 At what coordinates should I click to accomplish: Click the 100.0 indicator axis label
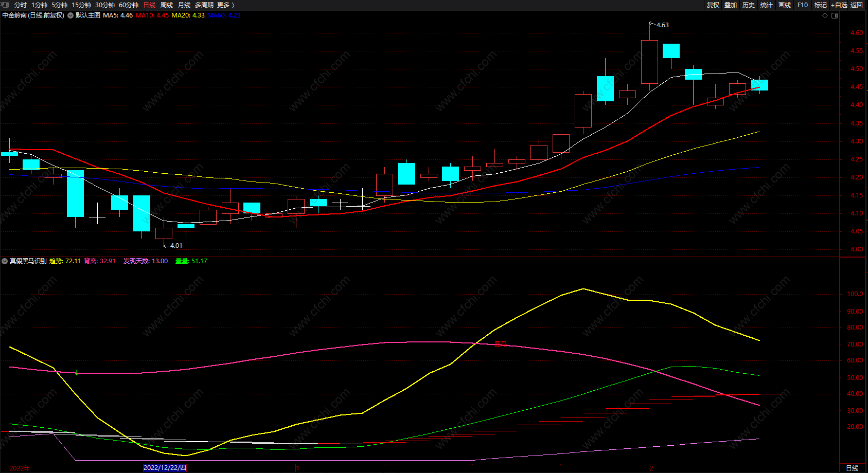click(x=855, y=294)
